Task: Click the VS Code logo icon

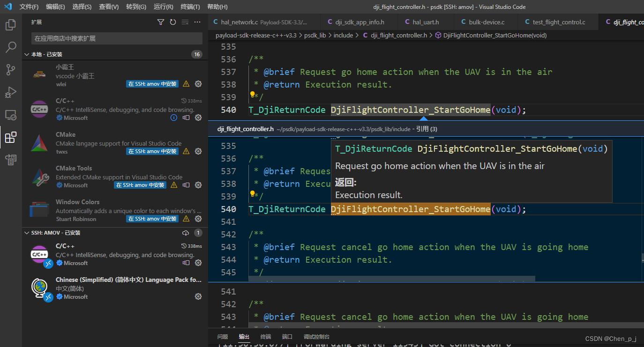Action: (x=8, y=7)
